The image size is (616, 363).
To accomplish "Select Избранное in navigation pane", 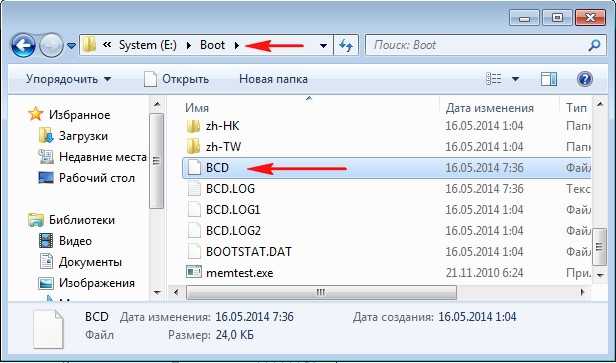I will pyautogui.click(x=79, y=115).
